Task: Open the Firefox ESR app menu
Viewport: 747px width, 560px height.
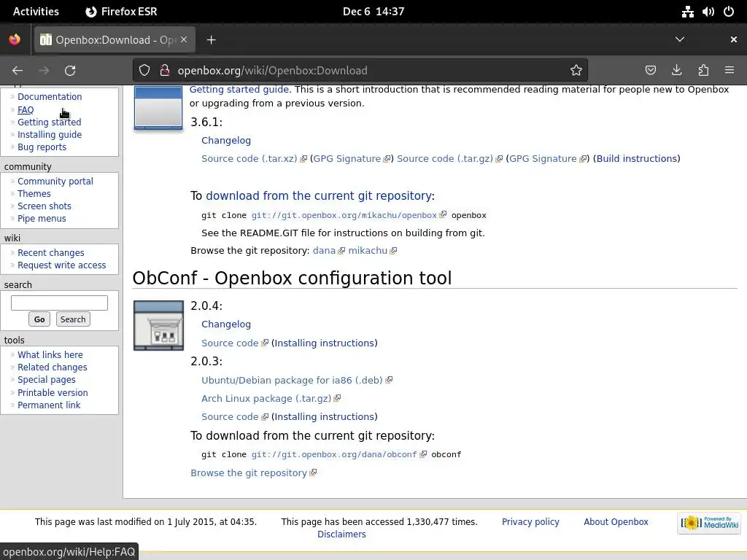Action: [121, 12]
